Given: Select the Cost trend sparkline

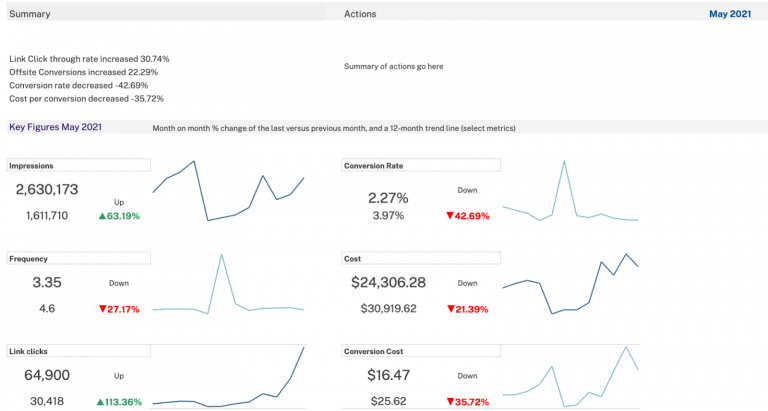Looking at the screenshot, I should click(x=570, y=284).
